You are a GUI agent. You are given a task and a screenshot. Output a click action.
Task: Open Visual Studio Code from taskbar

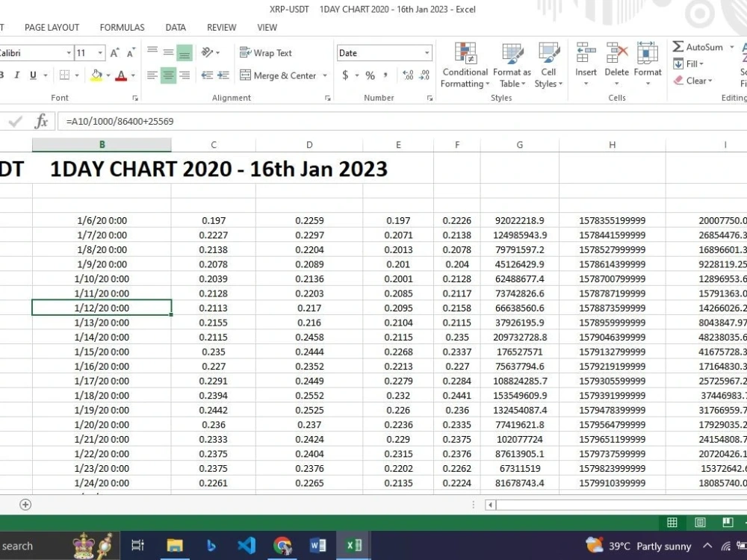coord(247,545)
